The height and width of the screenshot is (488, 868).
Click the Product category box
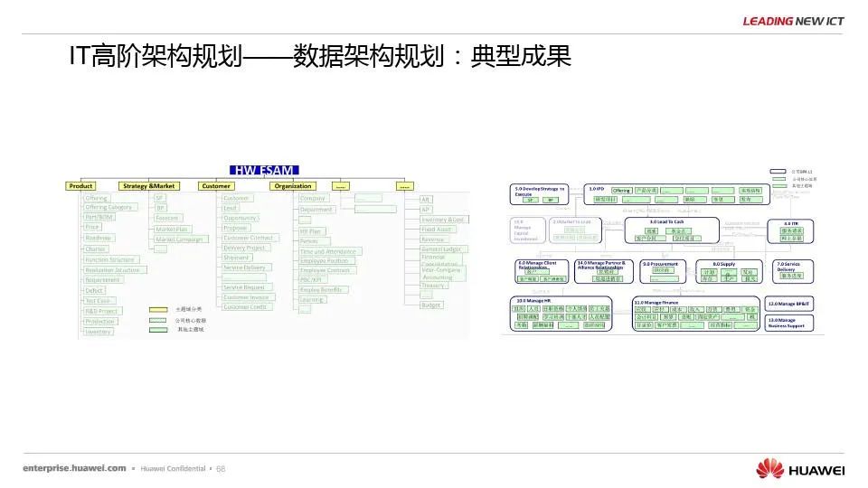click(81, 186)
